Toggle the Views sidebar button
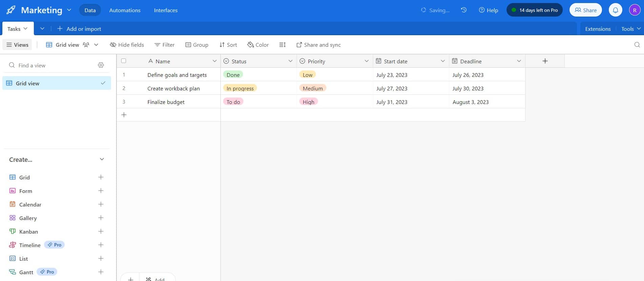644x281 pixels. tap(17, 45)
